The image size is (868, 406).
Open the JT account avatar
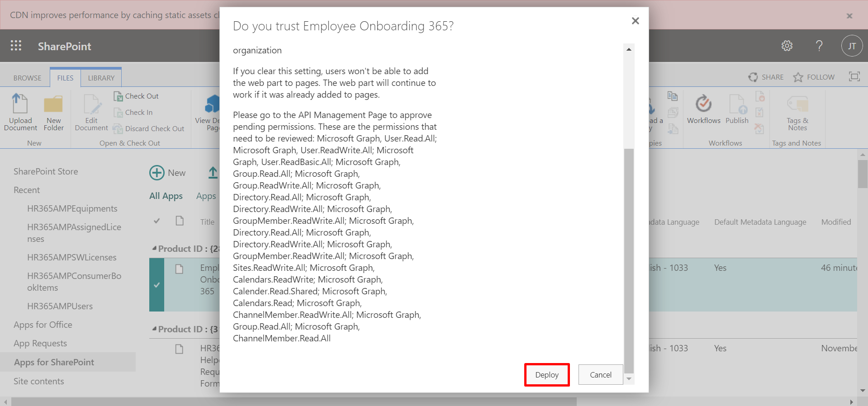click(852, 46)
